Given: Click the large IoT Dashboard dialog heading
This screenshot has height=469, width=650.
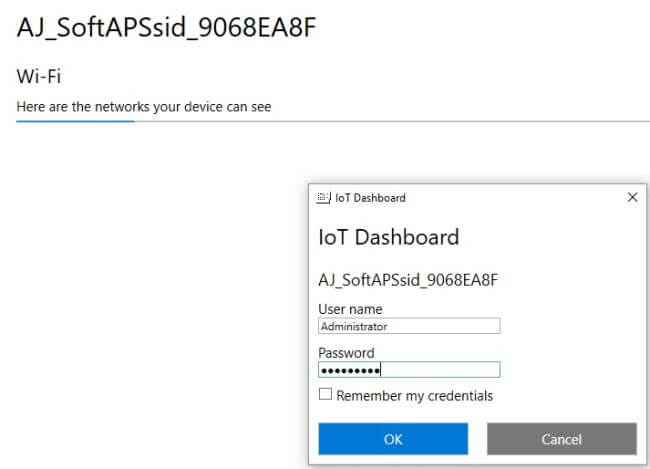Looking at the screenshot, I should click(x=388, y=237).
